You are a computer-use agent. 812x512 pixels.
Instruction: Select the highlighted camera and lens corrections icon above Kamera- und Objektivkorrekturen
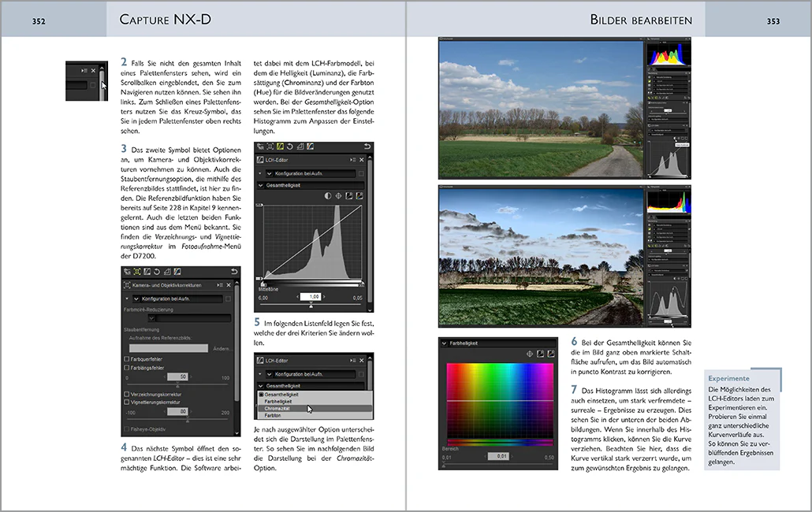[137, 272]
